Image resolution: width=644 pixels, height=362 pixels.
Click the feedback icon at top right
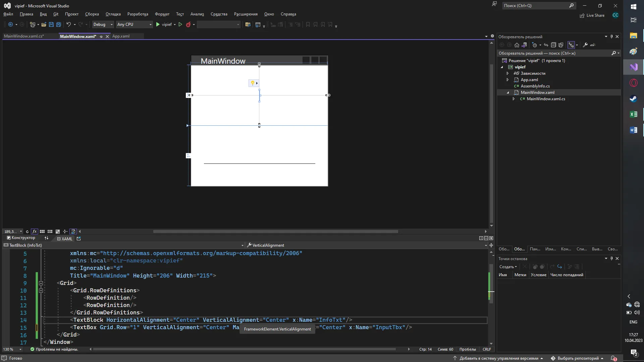click(x=494, y=4)
